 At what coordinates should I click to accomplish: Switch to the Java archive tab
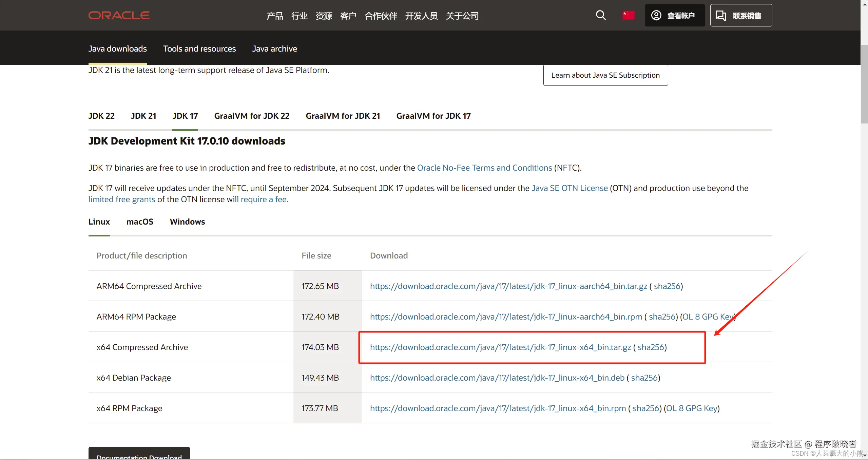(274, 49)
